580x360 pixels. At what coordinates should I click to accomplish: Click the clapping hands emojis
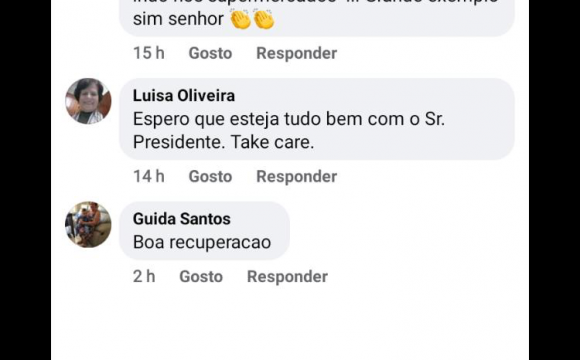point(252,19)
